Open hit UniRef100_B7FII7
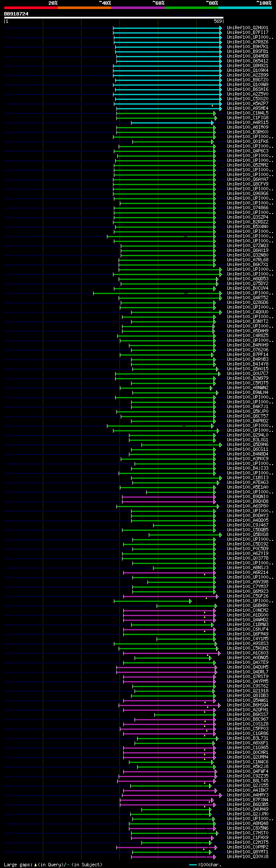Screen dimensions: 276x868 (x=248, y=32)
